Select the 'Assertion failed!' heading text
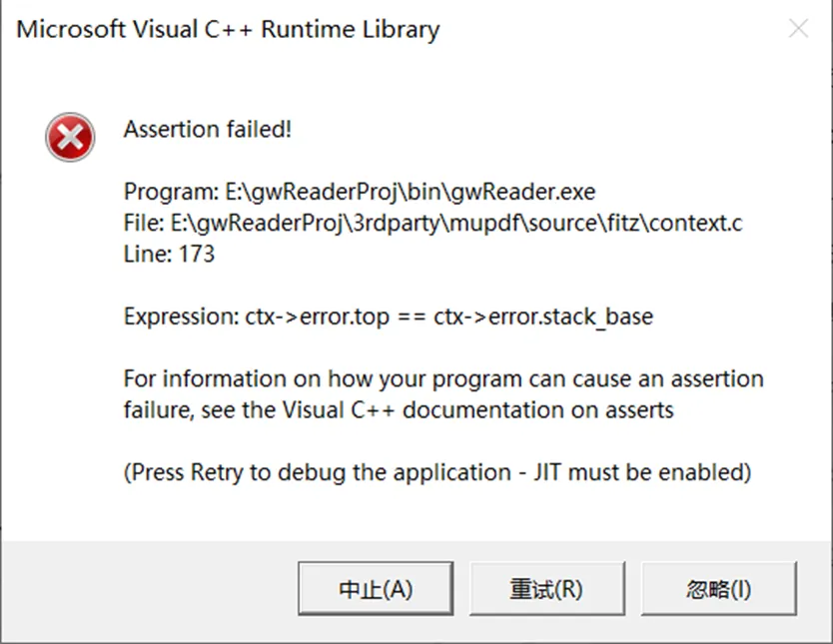 coord(208,129)
